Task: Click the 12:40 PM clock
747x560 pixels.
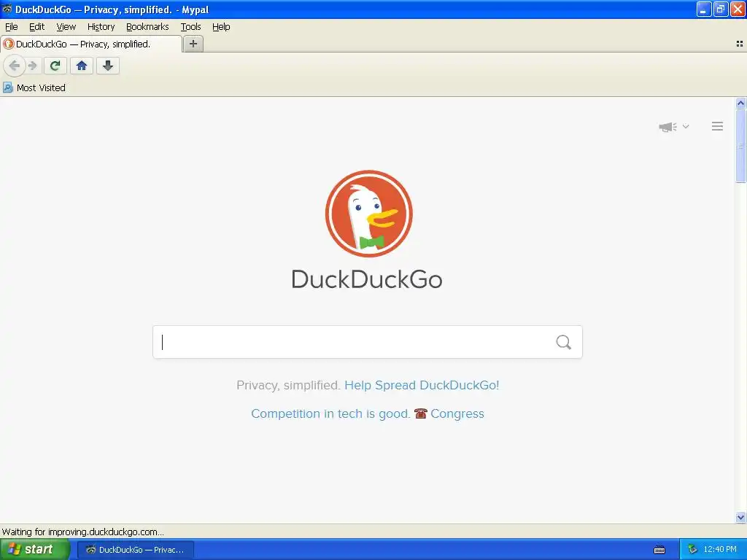Action: (720, 550)
